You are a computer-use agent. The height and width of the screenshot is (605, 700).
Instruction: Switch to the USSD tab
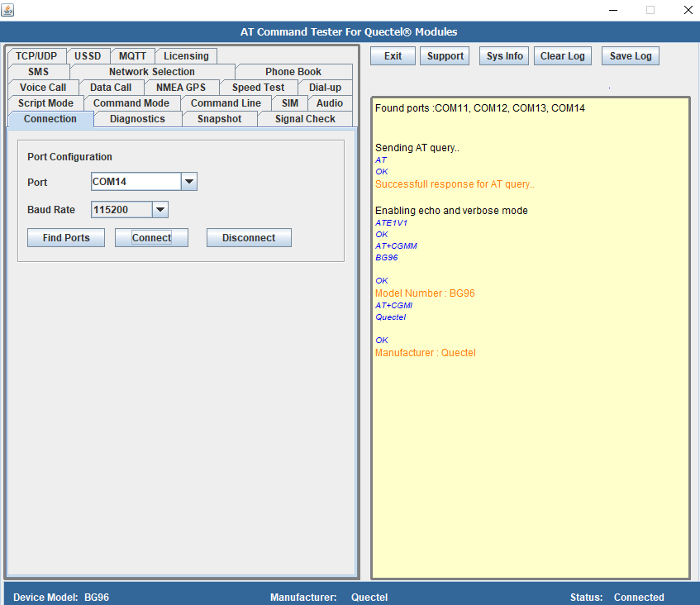tap(88, 56)
